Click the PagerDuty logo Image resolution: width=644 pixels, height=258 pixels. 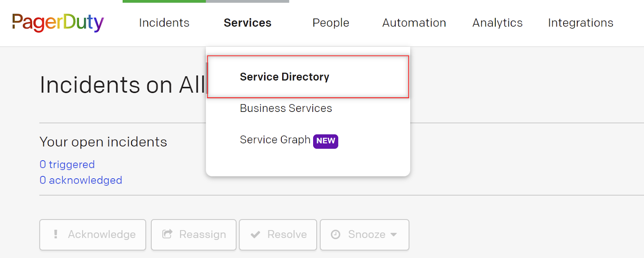[58, 23]
